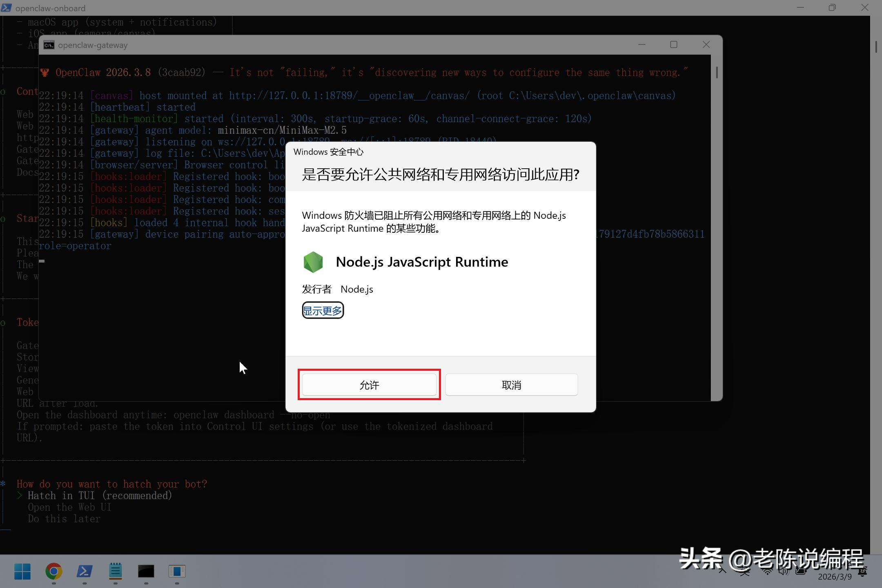Click openclaw-gateway console title icon
The width and height of the screenshot is (882, 588).
(x=49, y=45)
